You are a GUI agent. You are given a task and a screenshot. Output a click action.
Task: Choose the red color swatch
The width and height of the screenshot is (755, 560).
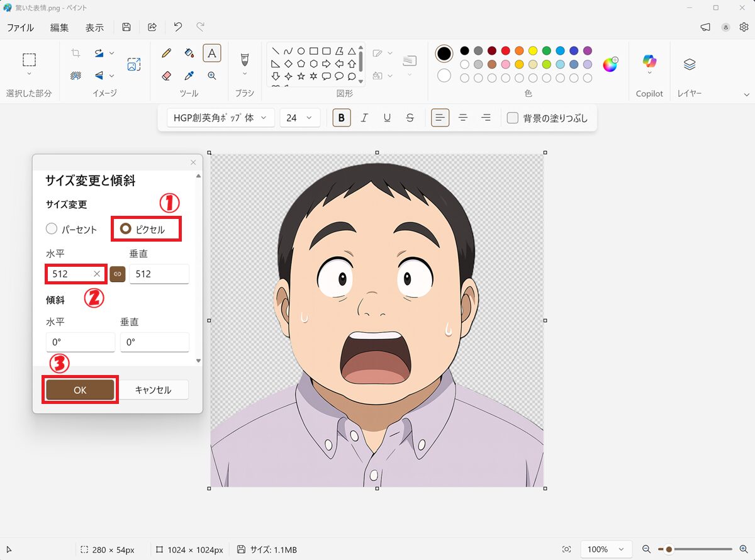(505, 50)
